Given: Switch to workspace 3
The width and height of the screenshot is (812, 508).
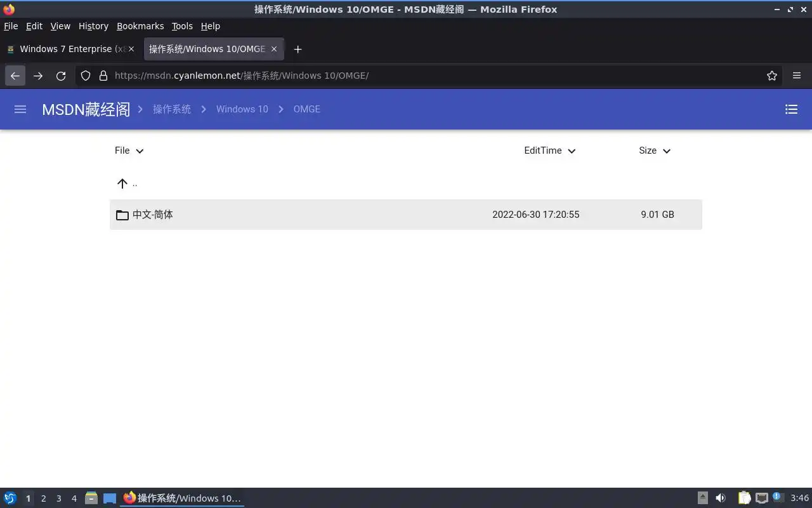Looking at the screenshot, I should 59,498.
